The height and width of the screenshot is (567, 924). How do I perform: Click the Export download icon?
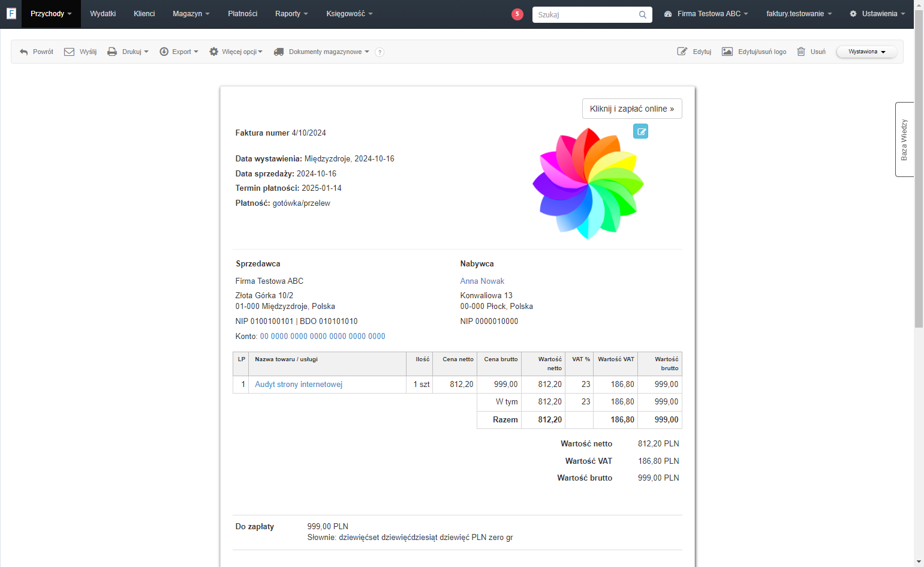click(164, 52)
